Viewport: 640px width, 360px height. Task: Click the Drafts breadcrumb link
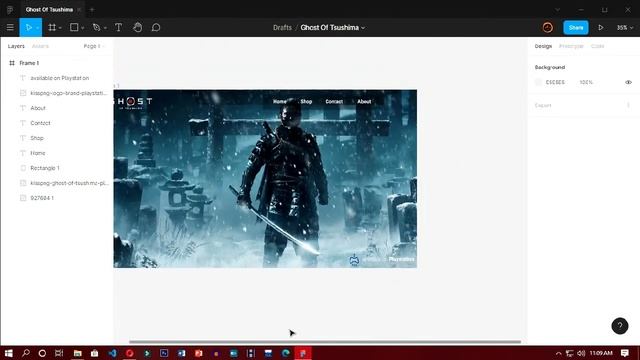pos(282,27)
